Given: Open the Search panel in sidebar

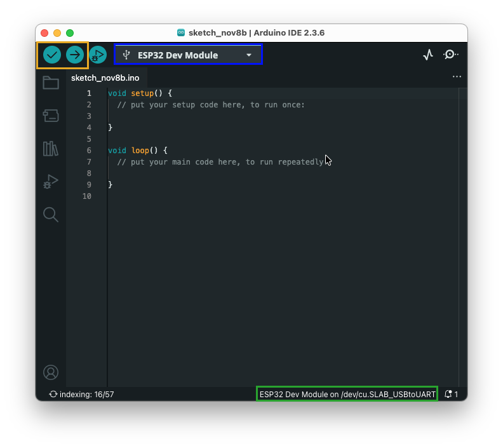Looking at the screenshot, I should [51, 214].
